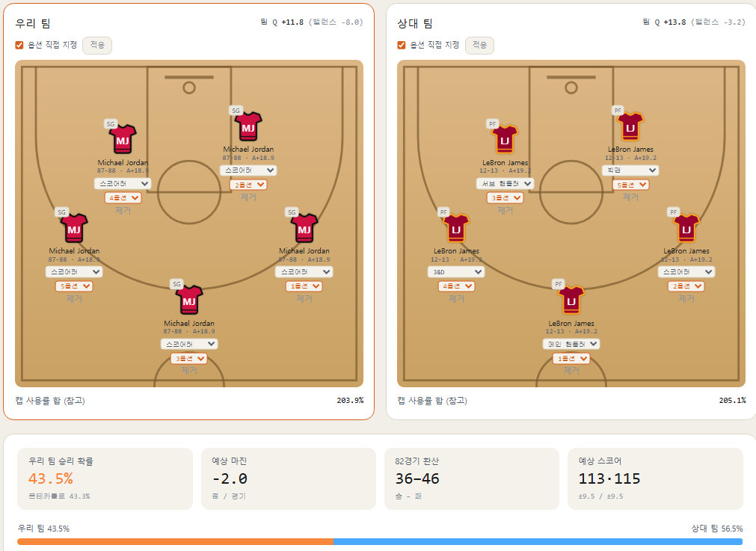The image size is (756, 551).
Task: Remove the 3&D LeBron via 제거
Action: point(456,299)
